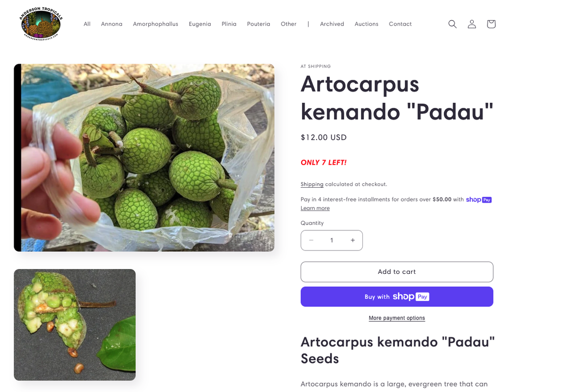Open the Amorphophallus menu item
The width and height of the screenshot is (562, 392).
(x=155, y=24)
